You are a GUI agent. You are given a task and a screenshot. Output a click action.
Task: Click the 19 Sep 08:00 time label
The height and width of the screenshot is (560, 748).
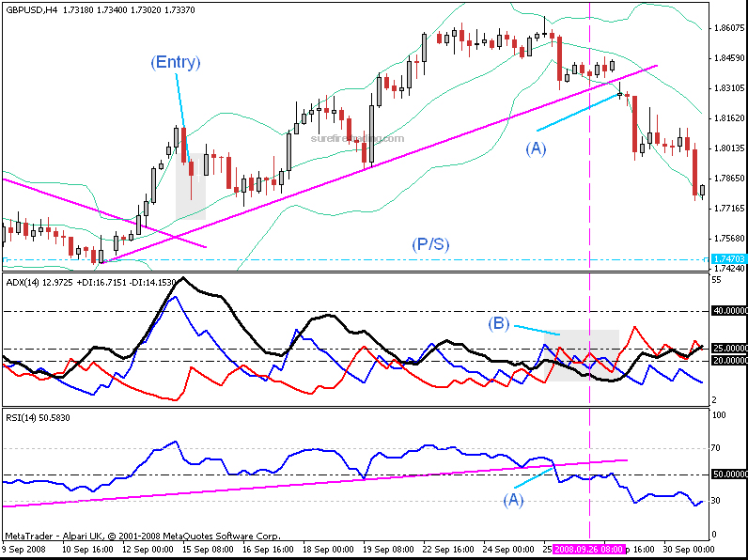coord(388,549)
